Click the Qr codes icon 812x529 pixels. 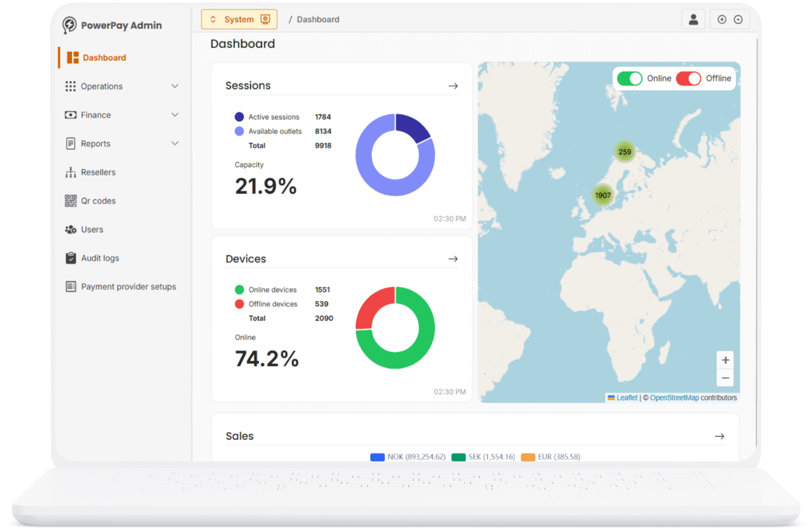71,201
